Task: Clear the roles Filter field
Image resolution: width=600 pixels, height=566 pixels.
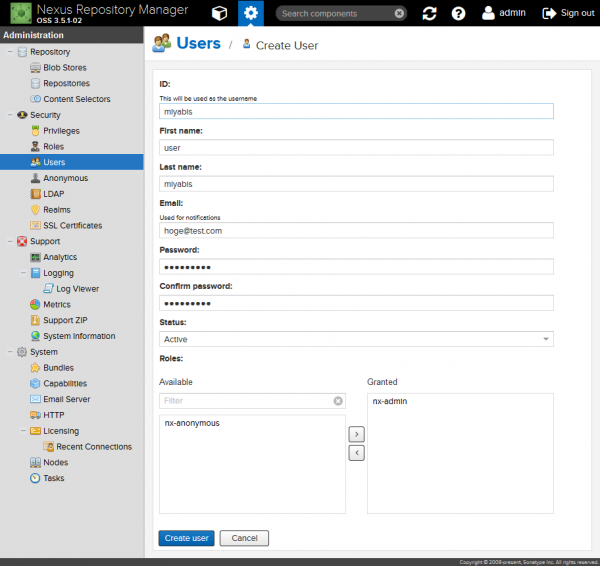Action: (x=338, y=401)
